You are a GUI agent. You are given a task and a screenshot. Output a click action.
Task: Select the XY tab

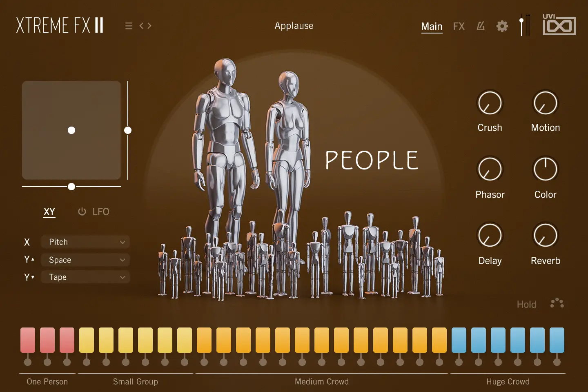[x=49, y=212]
